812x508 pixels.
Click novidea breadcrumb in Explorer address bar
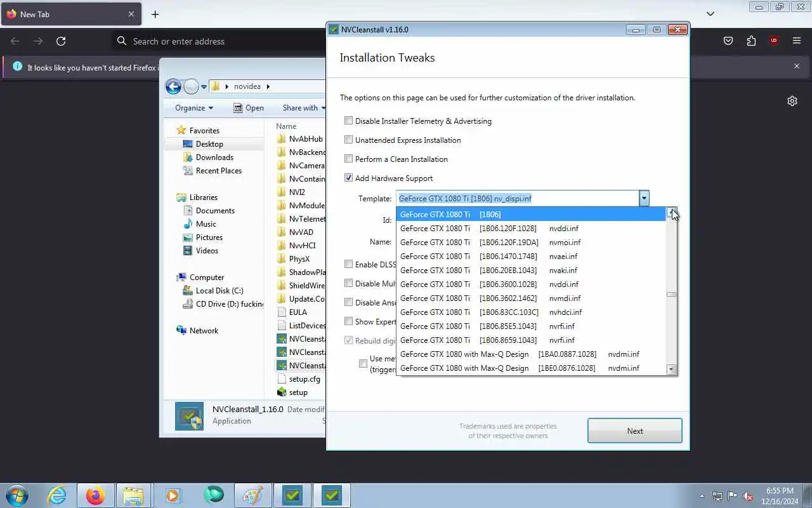point(247,86)
